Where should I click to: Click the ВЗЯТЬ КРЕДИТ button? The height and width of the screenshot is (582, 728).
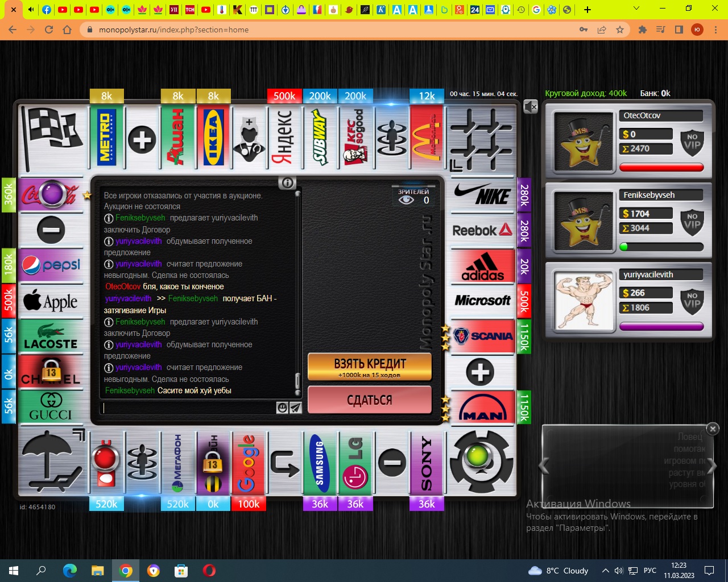coord(370,367)
